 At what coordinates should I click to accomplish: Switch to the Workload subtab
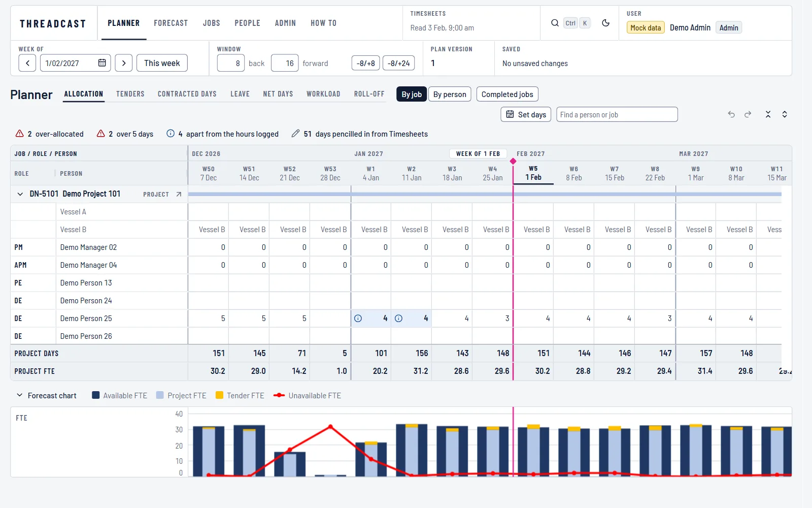323,94
